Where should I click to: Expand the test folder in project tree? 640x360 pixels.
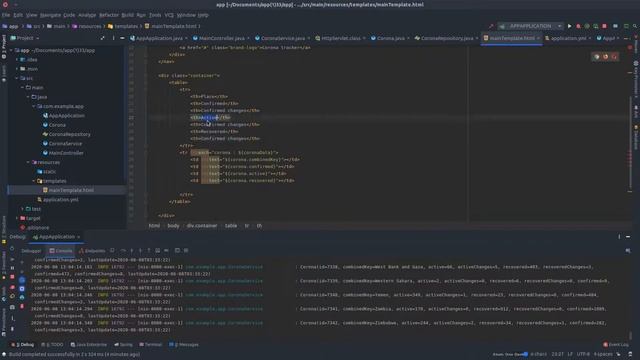(23, 209)
